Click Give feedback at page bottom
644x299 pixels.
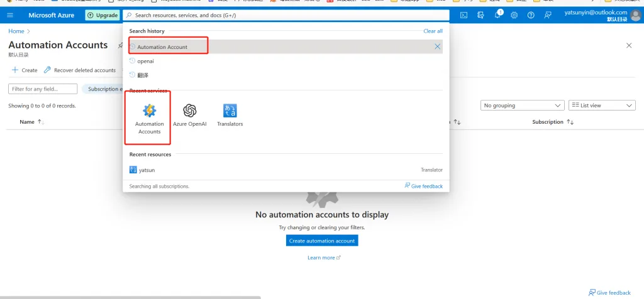(x=609, y=293)
